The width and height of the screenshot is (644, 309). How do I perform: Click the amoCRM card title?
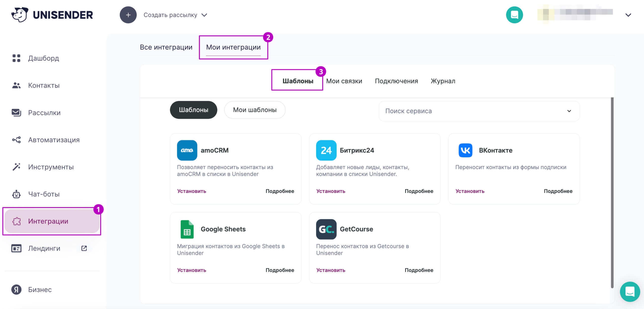pos(215,150)
